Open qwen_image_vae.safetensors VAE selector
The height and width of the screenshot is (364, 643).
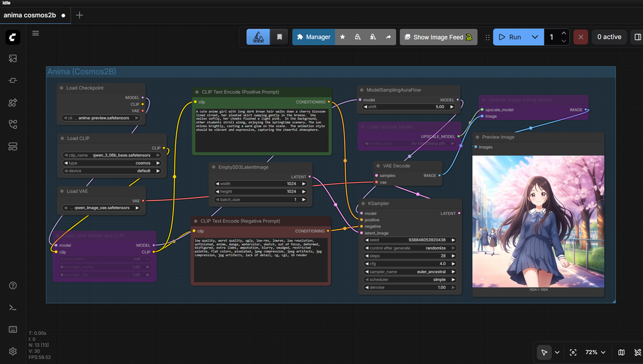(102, 208)
